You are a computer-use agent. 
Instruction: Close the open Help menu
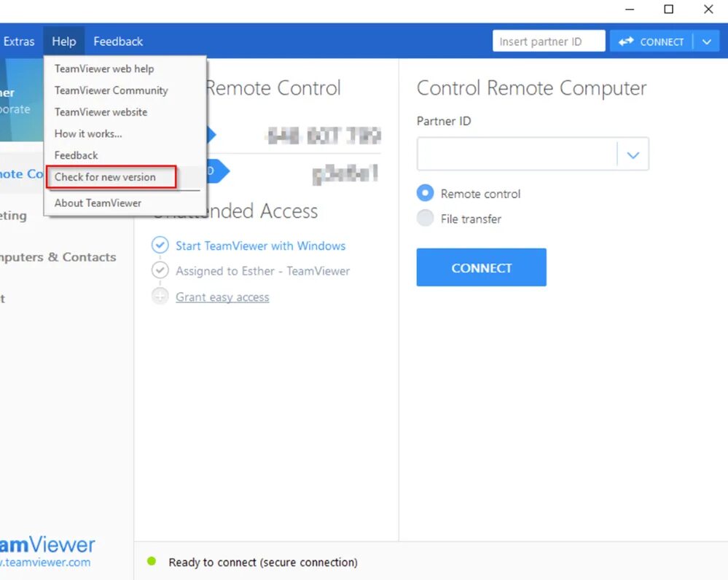pyautogui.click(x=64, y=42)
